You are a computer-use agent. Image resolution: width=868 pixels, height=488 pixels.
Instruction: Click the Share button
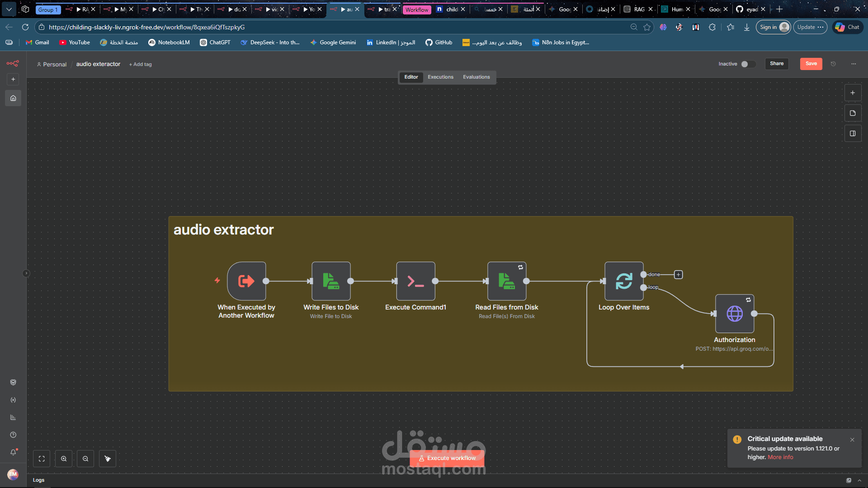tap(777, 64)
